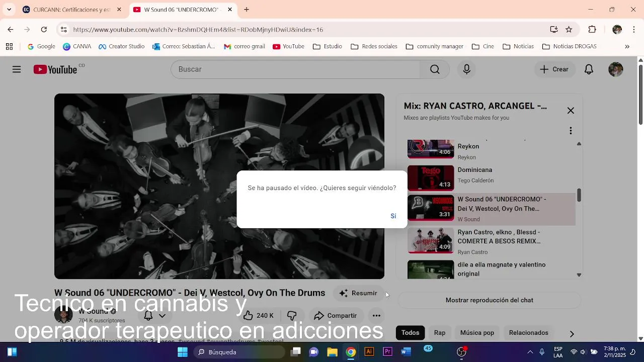Go to YouTube home via the logo
This screenshot has width=644, height=362.
point(55,69)
